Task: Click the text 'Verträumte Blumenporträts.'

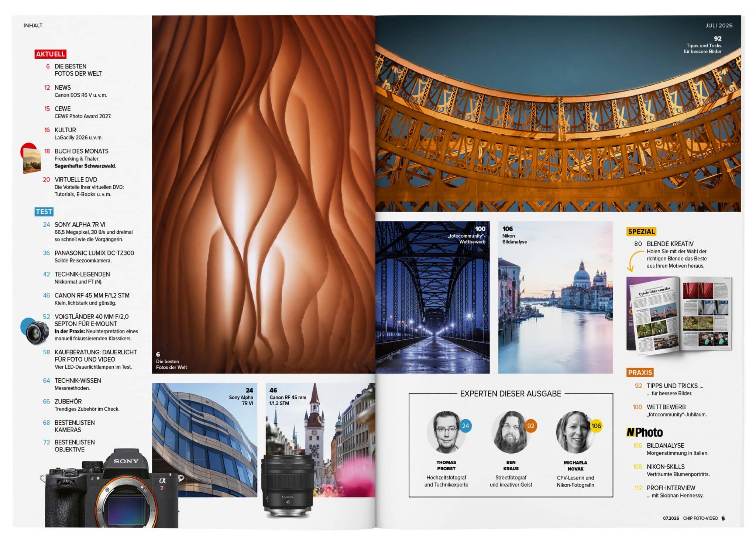Action: [678, 474]
